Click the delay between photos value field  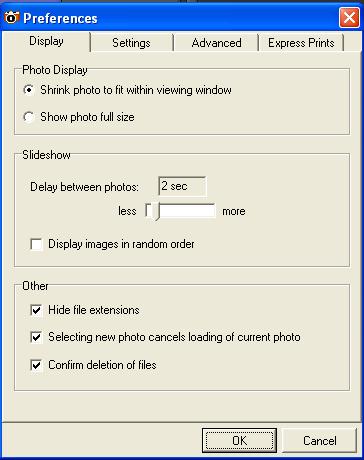point(182,186)
